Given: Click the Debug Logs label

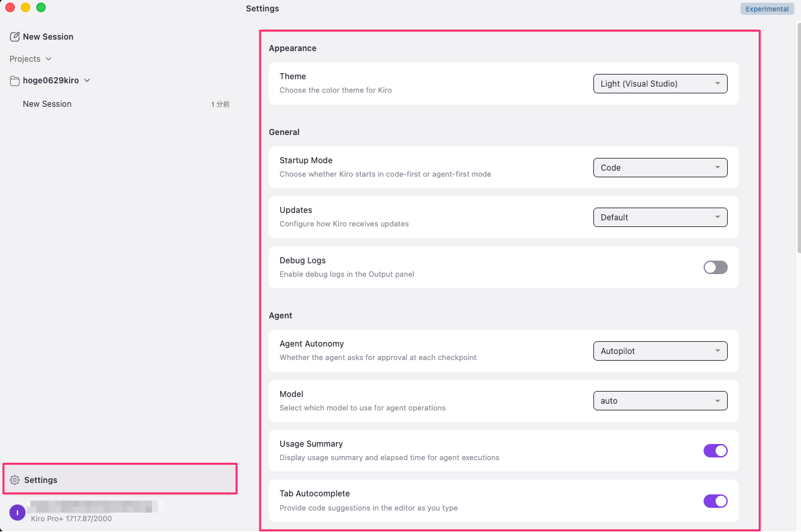Looking at the screenshot, I should (x=302, y=261).
